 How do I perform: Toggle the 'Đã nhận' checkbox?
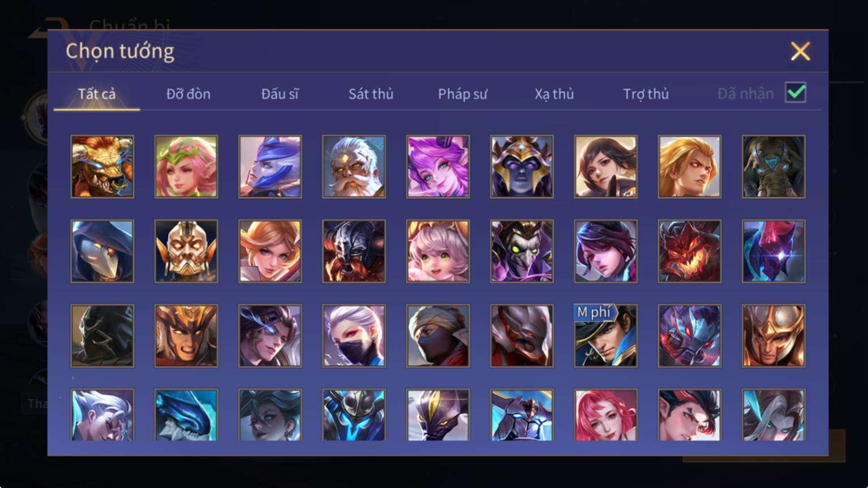point(795,92)
